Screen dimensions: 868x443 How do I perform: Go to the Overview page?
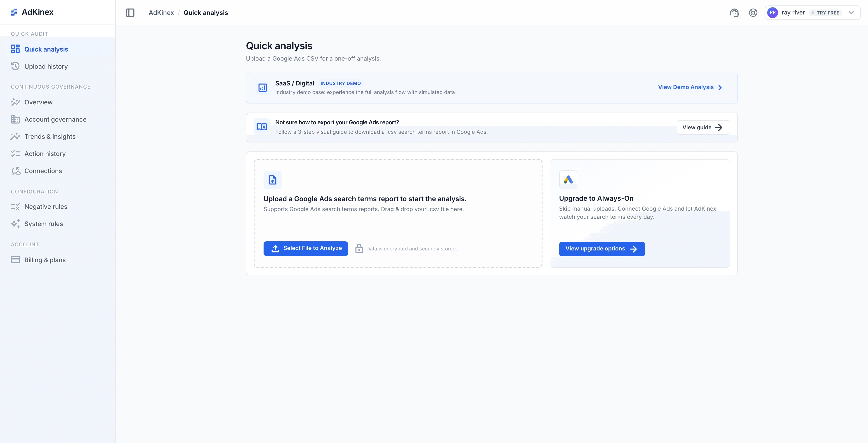[x=58, y=102]
